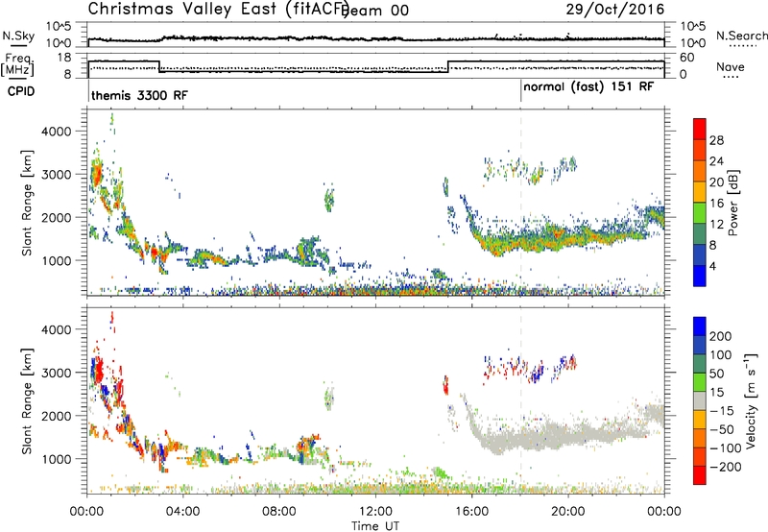Click the '04:00' time axis label

(x=183, y=512)
